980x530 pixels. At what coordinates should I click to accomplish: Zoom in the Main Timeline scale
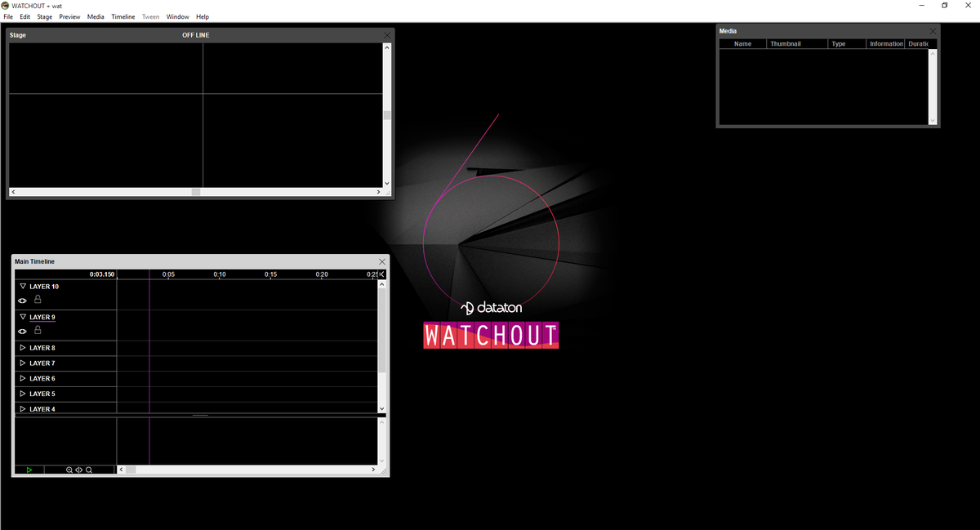tap(89, 470)
